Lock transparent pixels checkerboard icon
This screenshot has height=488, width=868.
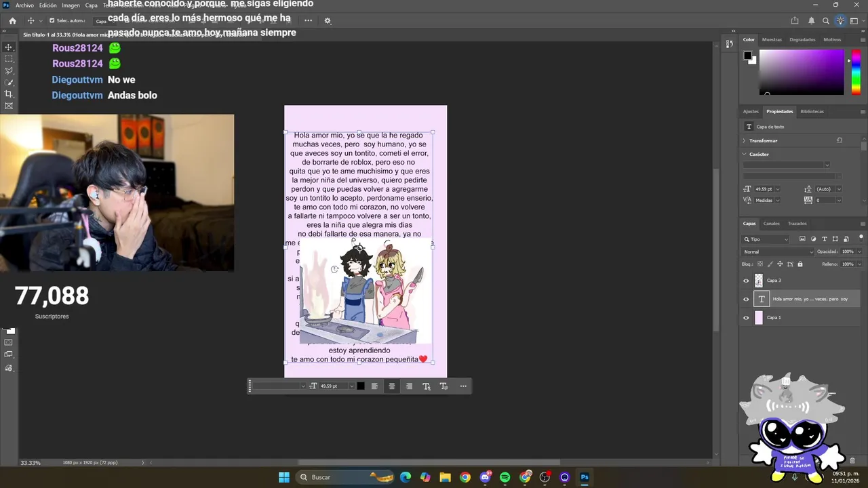click(x=759, y=264)
